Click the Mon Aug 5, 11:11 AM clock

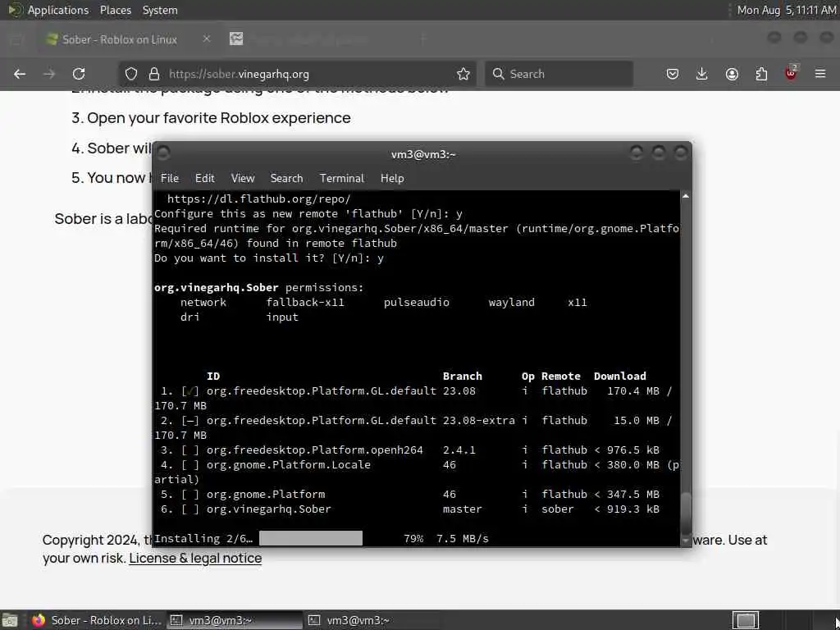pyautogui.click(x=787, y=10)
